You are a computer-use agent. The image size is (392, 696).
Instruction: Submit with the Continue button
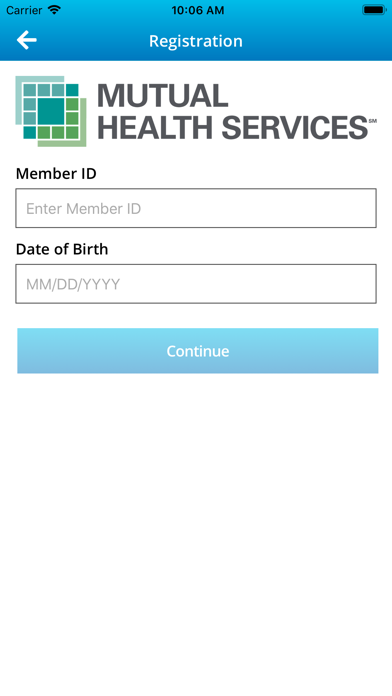click(x=198, y=351)
